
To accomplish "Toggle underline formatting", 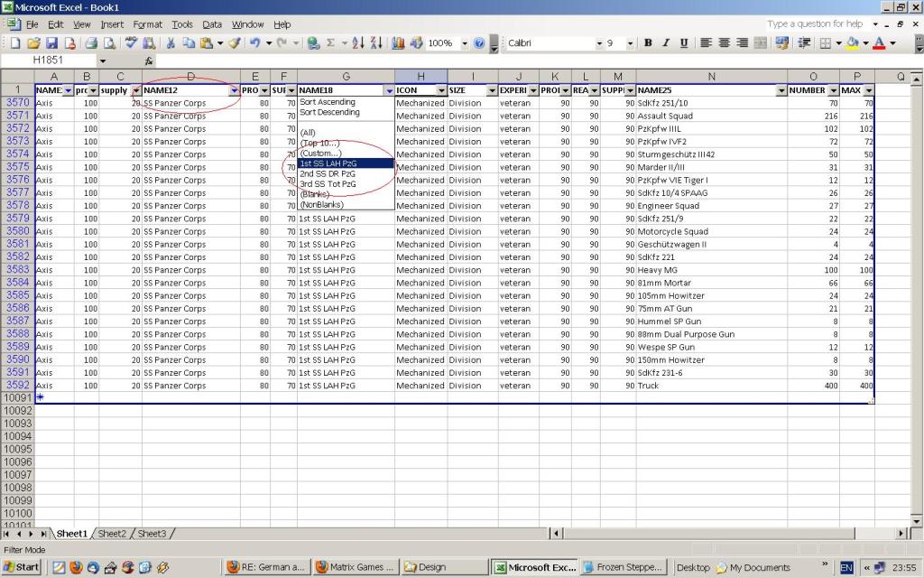I will point(683,42).
